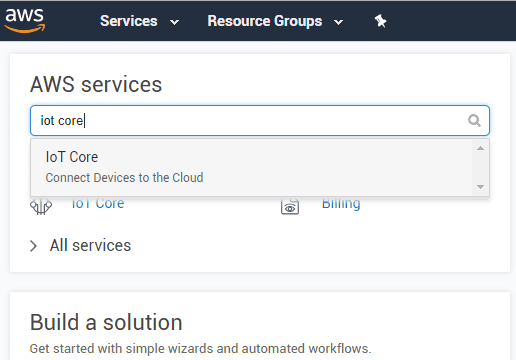The width and height of the screenshot is (516, 360).
Task: Open the recently visited IoT Core link
Action: click(98, 203)
